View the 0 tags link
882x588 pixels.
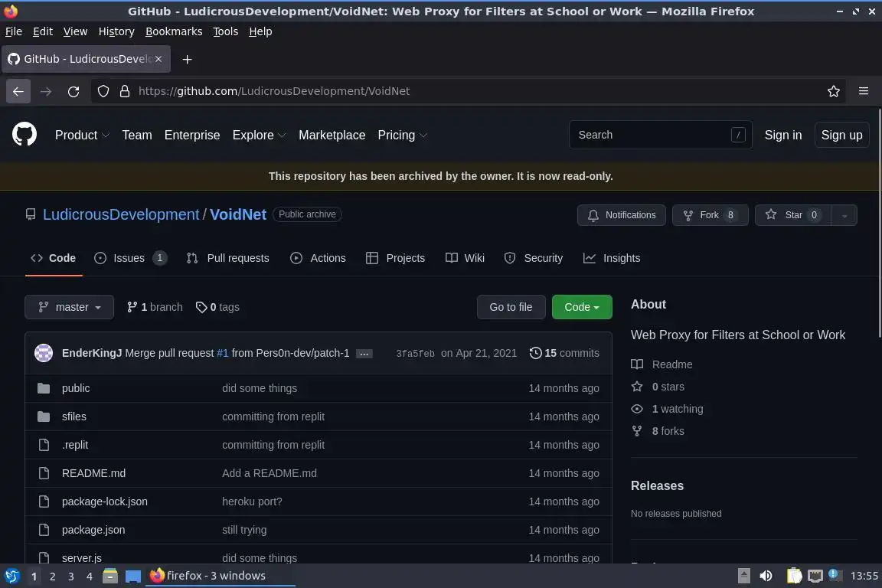[x=217, y=307]
